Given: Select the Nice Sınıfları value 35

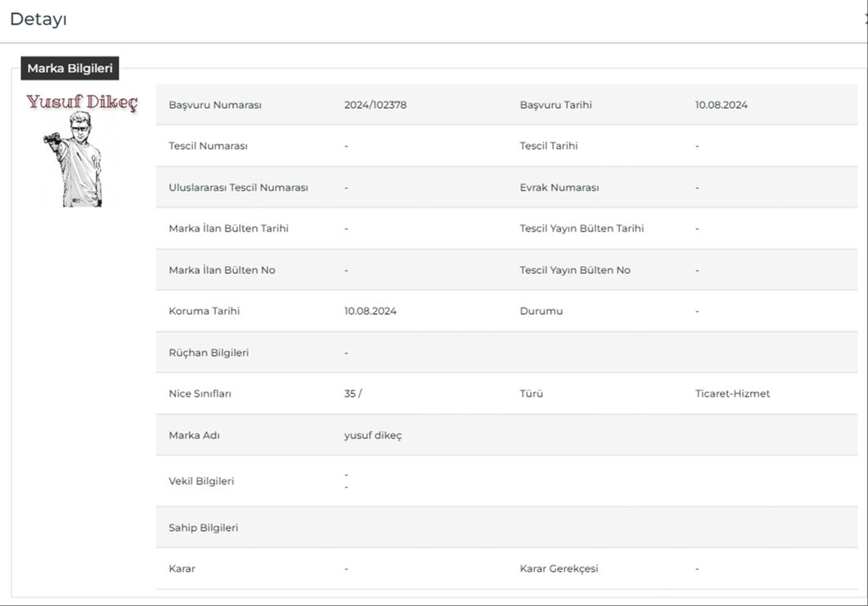Looking at the screenshot, I should tap(350, 393).
